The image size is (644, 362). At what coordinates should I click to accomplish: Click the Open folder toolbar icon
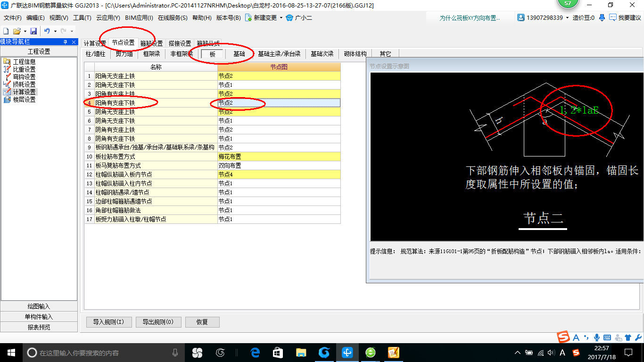(17, 31)
